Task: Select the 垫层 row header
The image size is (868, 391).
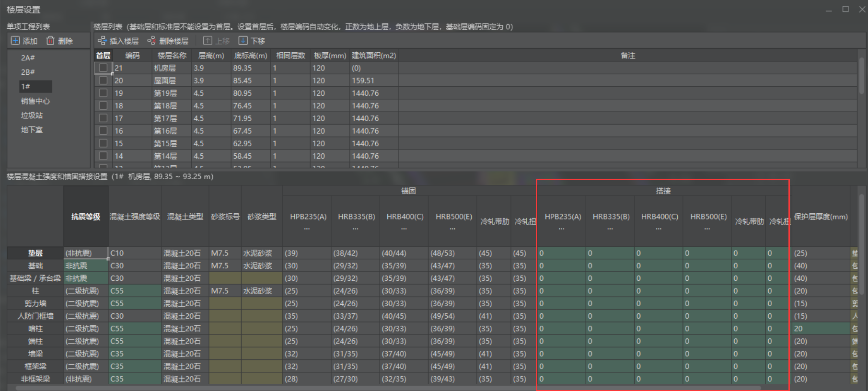Action: [x=35, y=253]
